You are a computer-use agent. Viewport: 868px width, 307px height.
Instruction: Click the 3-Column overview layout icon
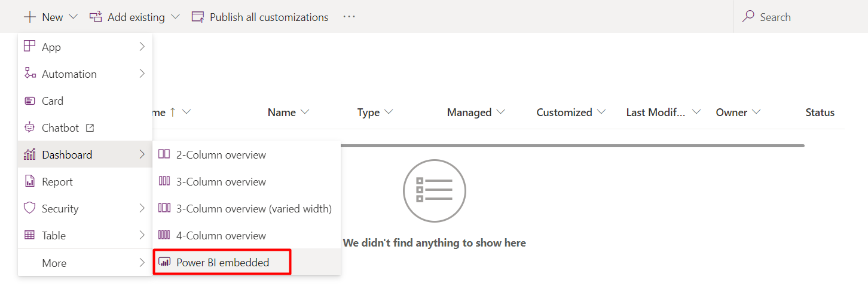coord(164,181)
